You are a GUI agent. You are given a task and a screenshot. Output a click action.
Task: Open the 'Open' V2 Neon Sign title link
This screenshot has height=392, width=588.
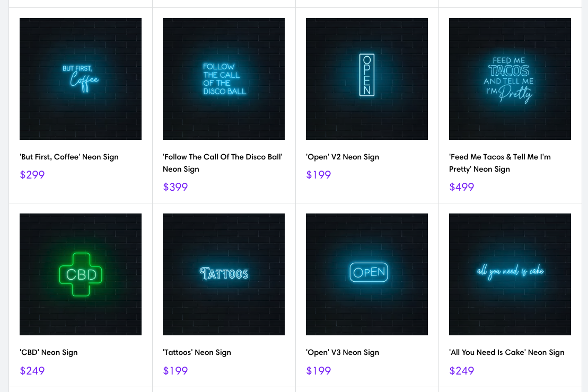(x=343, y=157)
